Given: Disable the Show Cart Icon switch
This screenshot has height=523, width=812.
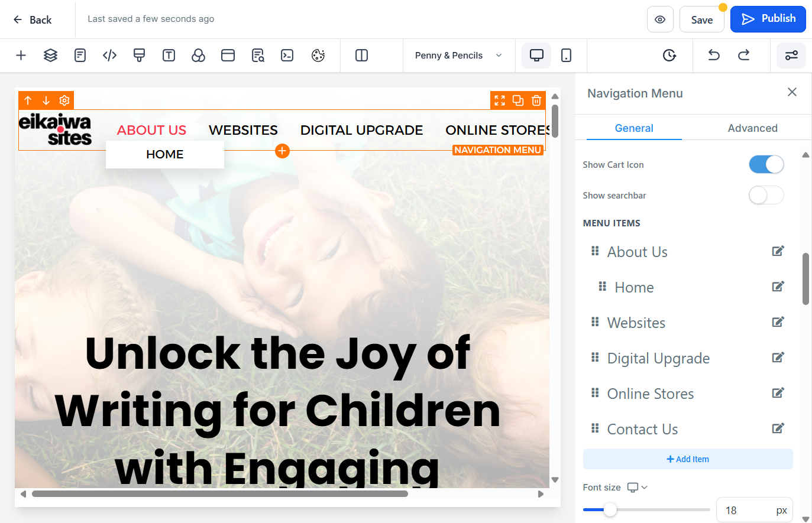Looking at the screenshot, I should click(766, 164).
